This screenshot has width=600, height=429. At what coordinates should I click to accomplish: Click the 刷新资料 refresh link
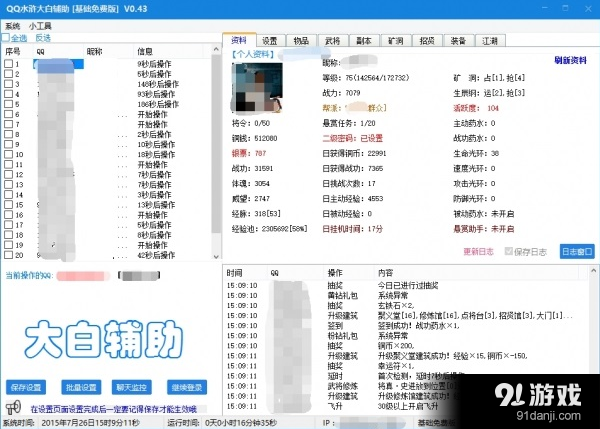click(x=570, y=60)
